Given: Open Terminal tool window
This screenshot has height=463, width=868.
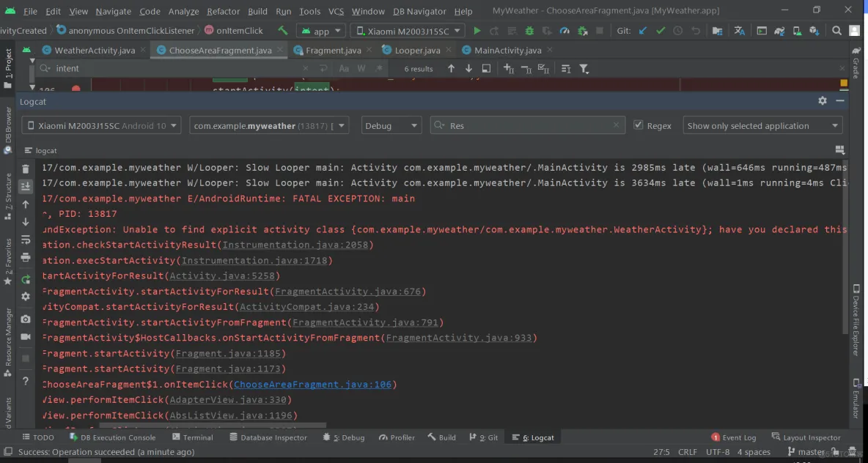Looking at the screenshot, I should click(x=192, y=437).
